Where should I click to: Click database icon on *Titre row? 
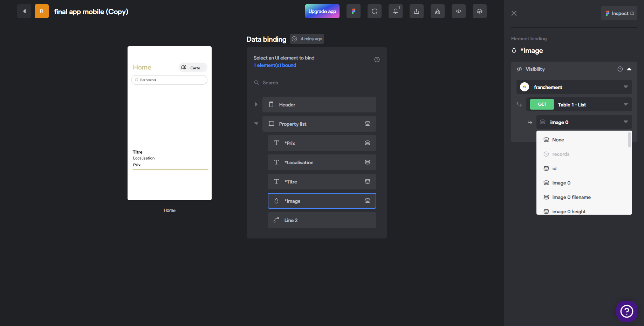click(x=368, y=181)
